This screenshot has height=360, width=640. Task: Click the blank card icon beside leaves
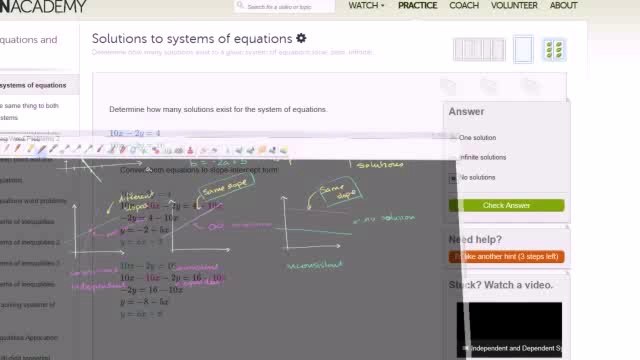pyautogui.click(x=523, y=49)
